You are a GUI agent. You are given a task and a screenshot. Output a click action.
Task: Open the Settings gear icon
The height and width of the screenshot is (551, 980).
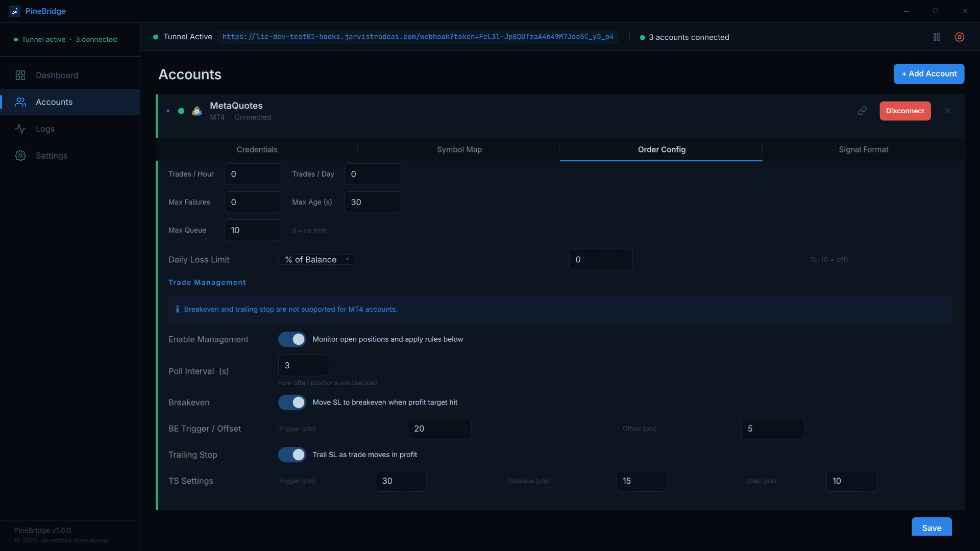coord(20,156)
